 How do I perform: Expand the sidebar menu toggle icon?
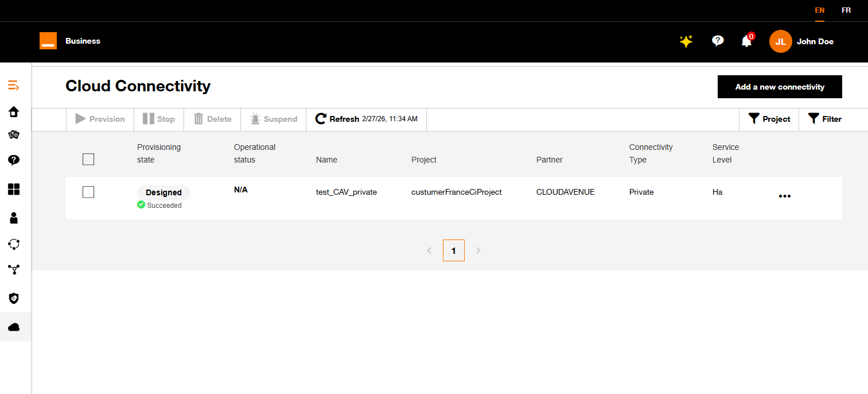click(x=14, y=86)
